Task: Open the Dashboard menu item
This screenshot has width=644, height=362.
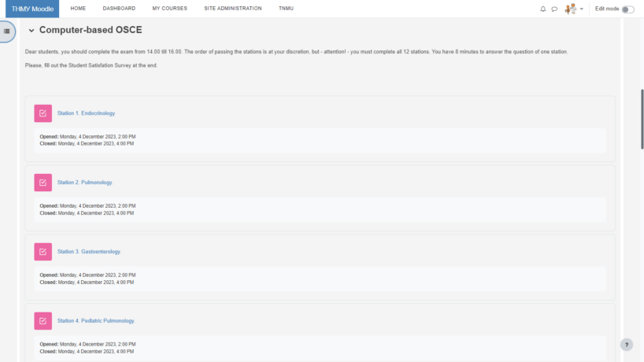Action: point(119,9)
